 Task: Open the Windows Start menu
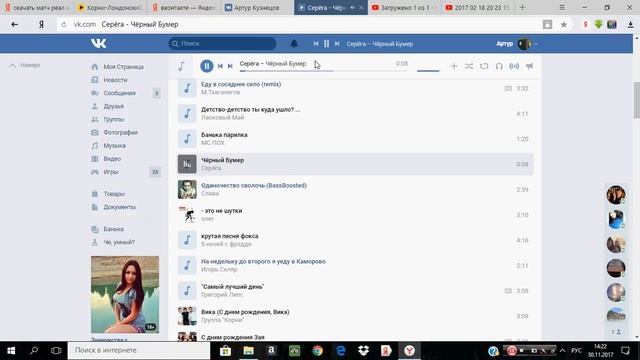11,351
